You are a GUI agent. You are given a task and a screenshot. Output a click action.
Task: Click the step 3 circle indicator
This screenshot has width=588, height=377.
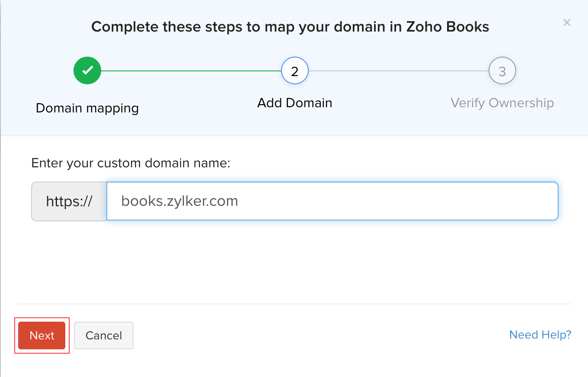pyautogui.click(x=502, y=71)
